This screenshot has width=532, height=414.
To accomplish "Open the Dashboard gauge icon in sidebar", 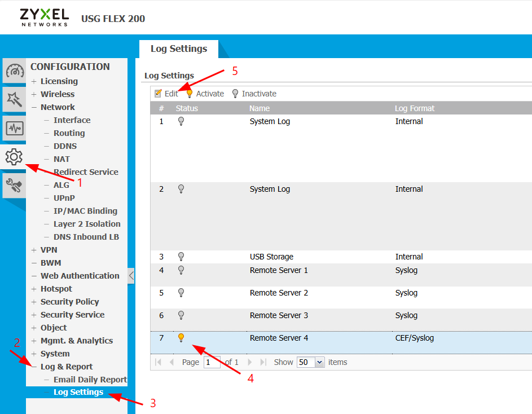I will tap(14, 71).
